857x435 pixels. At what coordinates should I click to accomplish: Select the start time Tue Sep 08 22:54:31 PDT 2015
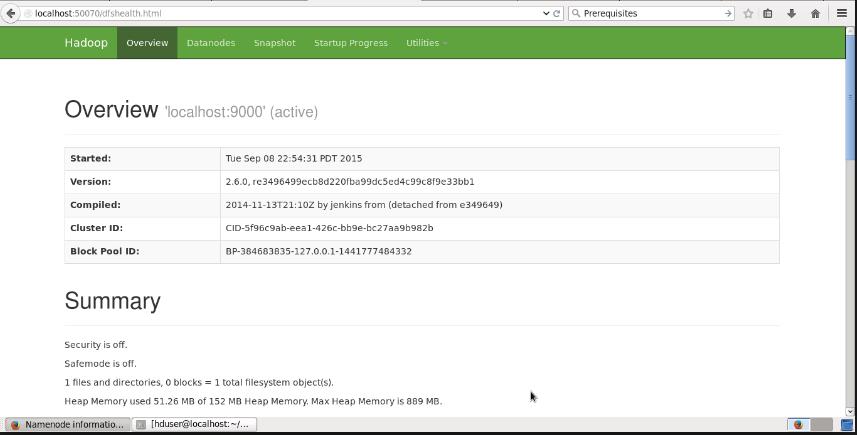pos(294,158)
